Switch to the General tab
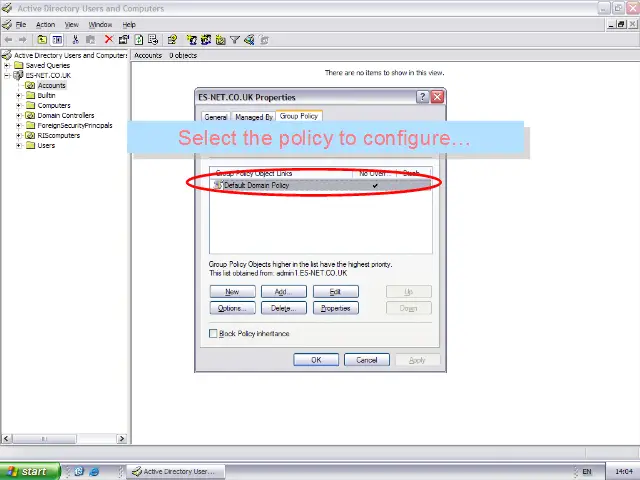 tap(216, 117)
